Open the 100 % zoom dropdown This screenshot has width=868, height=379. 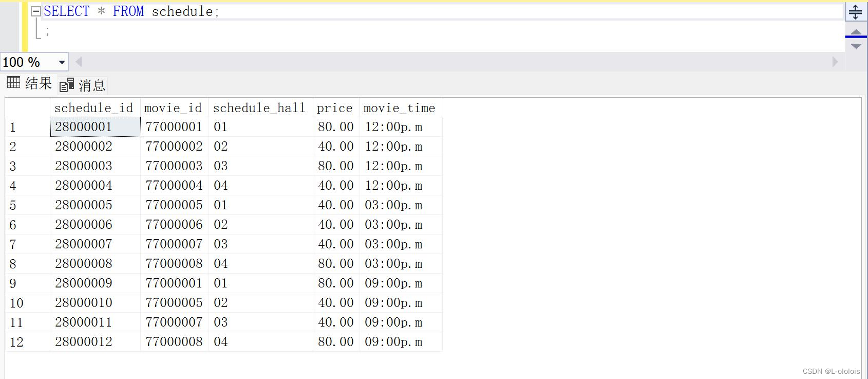click(62, 62)
